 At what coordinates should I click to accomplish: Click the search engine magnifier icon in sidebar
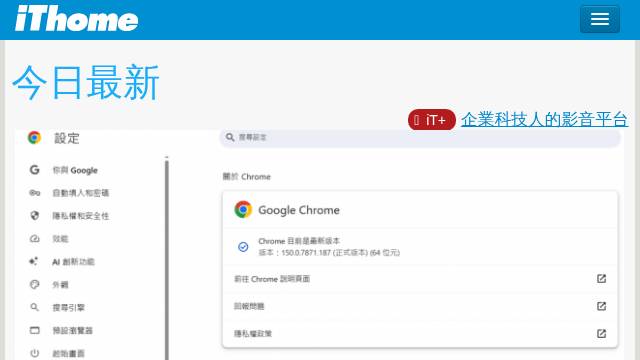pyautogui.click(x=35, y=307)
